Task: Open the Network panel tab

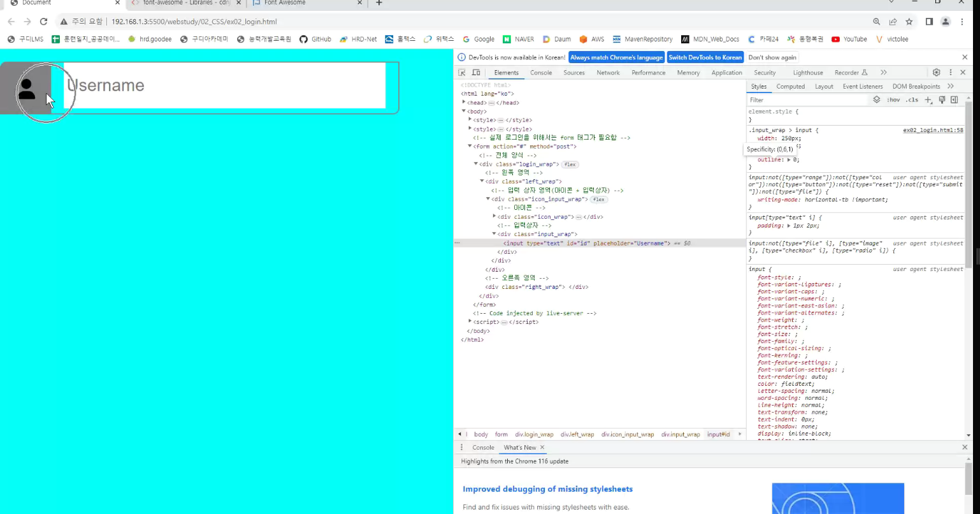Action: click(608, 73)
